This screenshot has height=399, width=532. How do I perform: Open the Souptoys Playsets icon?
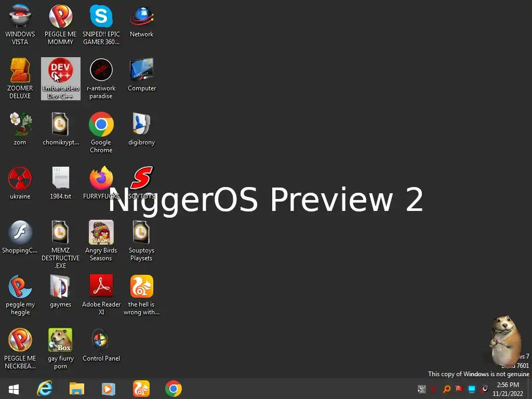point(141,241)
